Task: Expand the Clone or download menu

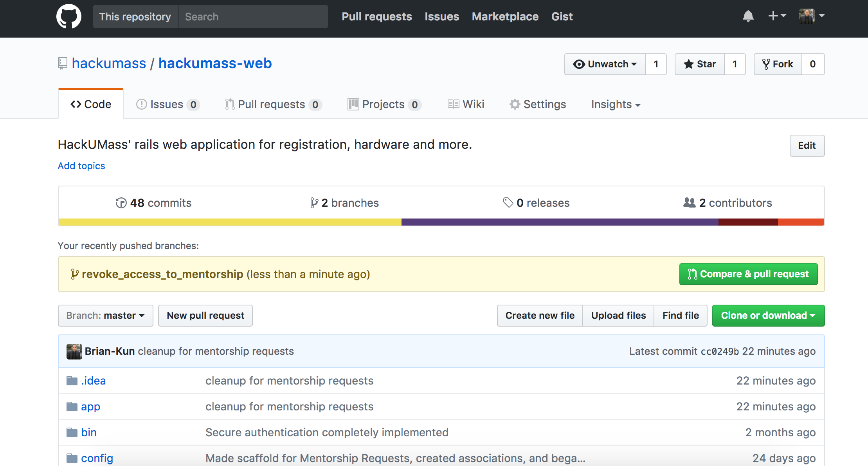Action: [768, 316]
